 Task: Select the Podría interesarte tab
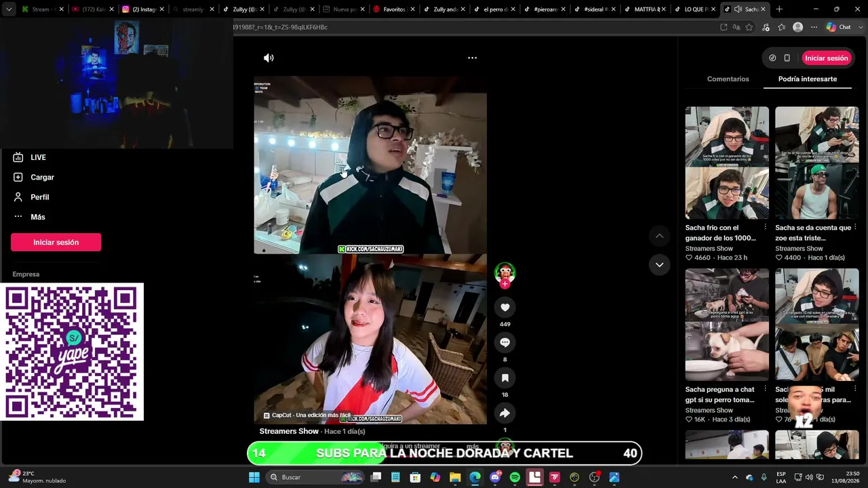[808, 79]
